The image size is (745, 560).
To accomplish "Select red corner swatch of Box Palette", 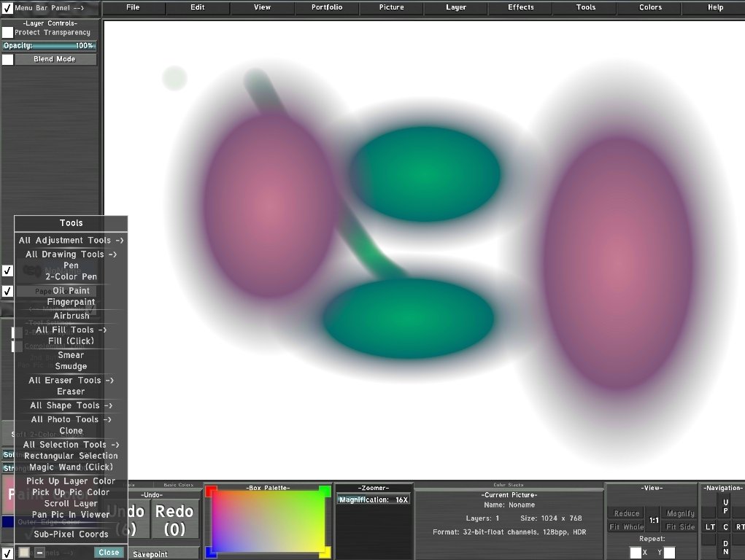I will pos(211,491).
